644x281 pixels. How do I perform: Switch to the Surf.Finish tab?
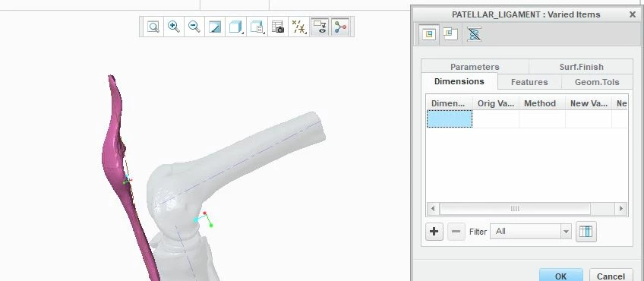point(581,67)
